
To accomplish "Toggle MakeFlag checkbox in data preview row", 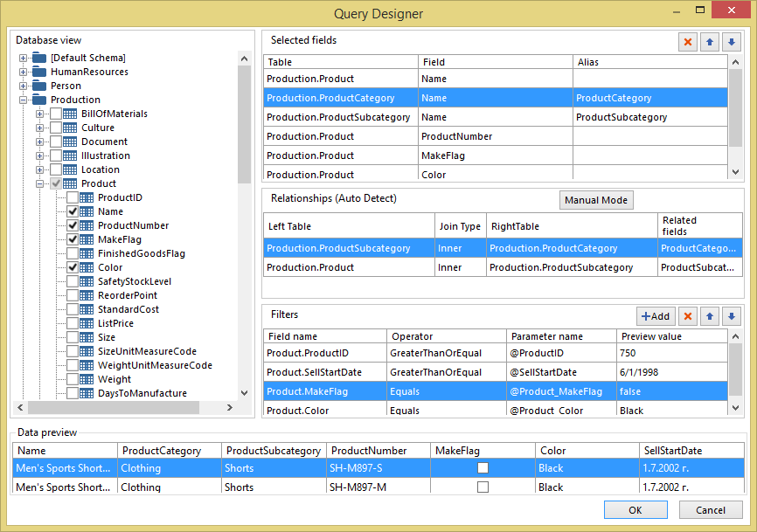I will pos(483,467).
